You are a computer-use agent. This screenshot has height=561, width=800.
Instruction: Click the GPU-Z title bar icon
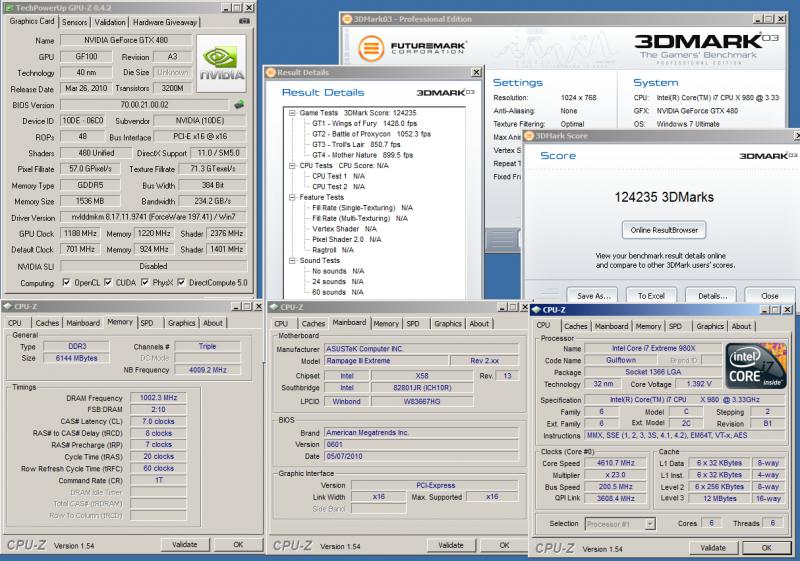[x=9, y=8]
